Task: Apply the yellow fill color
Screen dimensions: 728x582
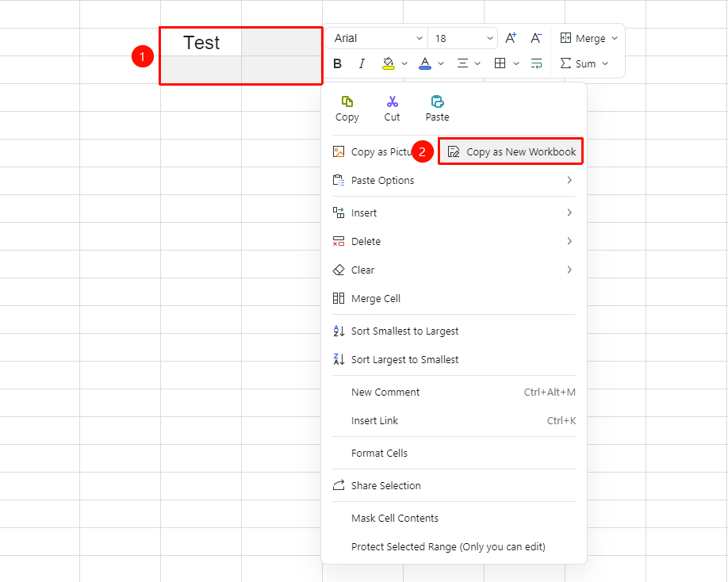Action: [388, 63]
